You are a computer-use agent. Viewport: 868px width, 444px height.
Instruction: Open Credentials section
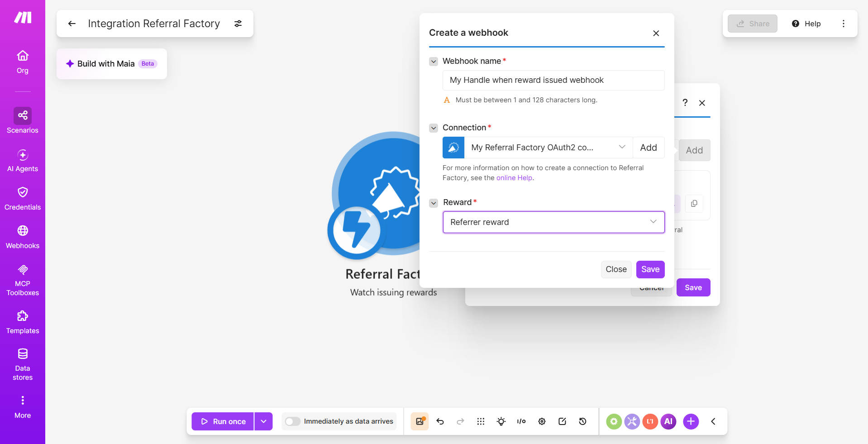pyautogui.click(x=23, y=199)
